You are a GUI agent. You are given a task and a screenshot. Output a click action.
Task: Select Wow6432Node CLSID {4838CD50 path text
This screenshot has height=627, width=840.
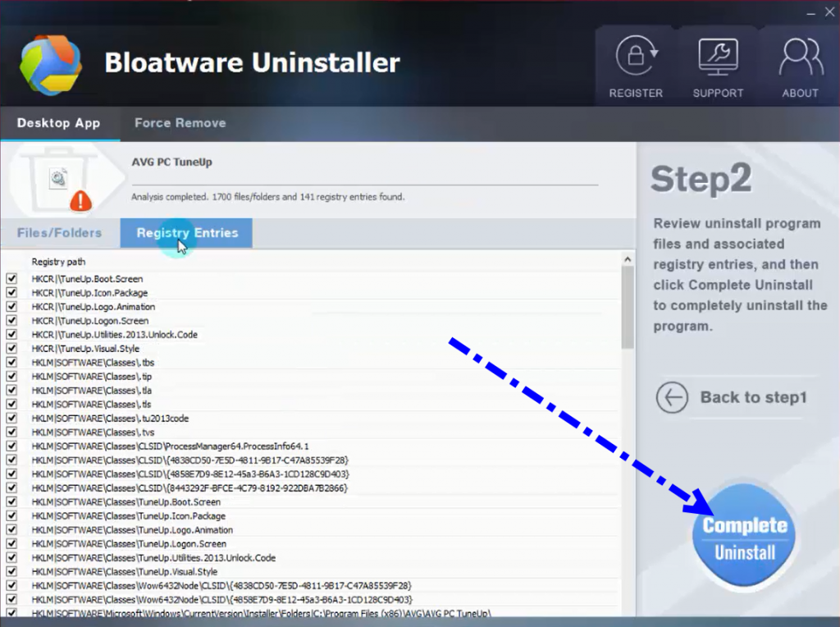[x=221, y=586]
